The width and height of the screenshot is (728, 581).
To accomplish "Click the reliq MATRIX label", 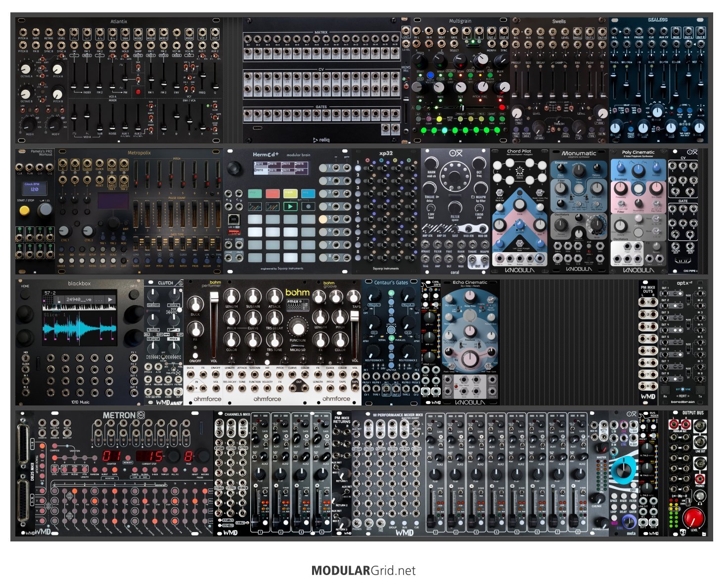I will click(x=321, y=32).
